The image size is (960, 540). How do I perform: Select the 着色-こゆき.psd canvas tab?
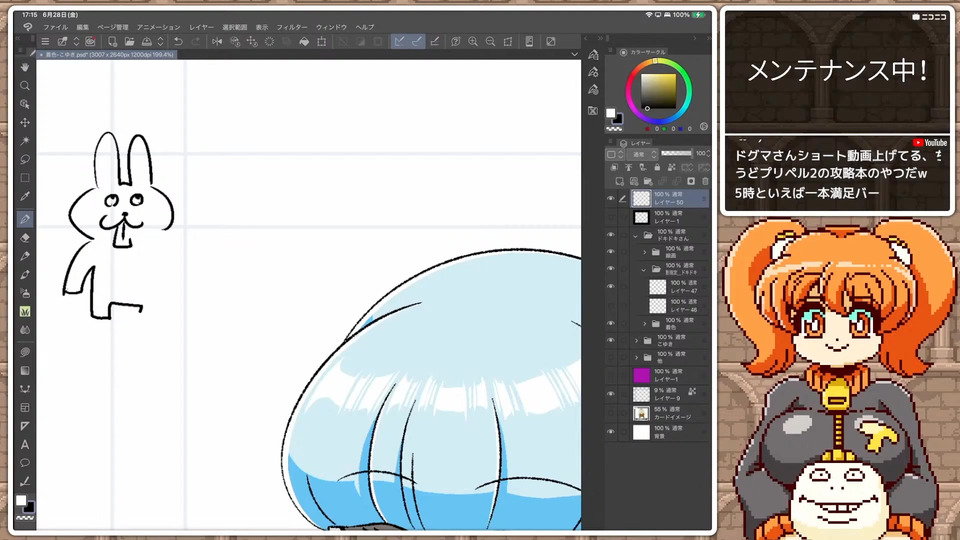click(108, 54)
